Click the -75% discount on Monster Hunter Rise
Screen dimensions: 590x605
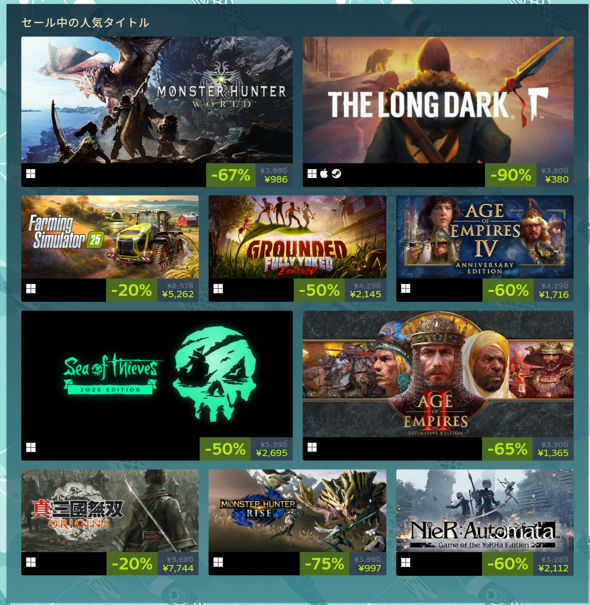point(325,564)
